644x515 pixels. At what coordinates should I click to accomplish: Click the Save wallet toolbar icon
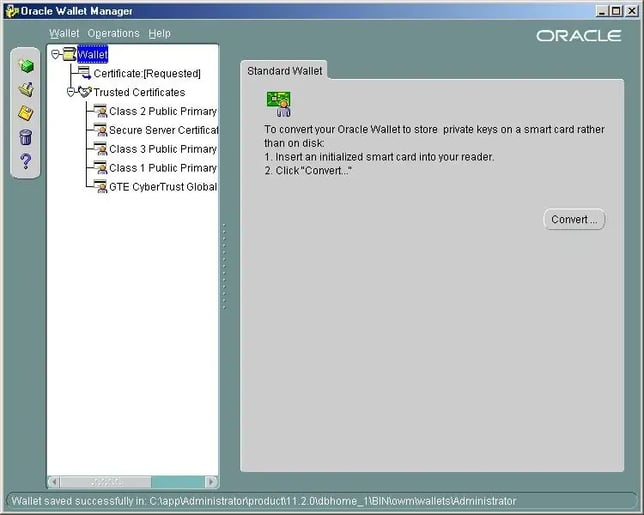point(26,113)
